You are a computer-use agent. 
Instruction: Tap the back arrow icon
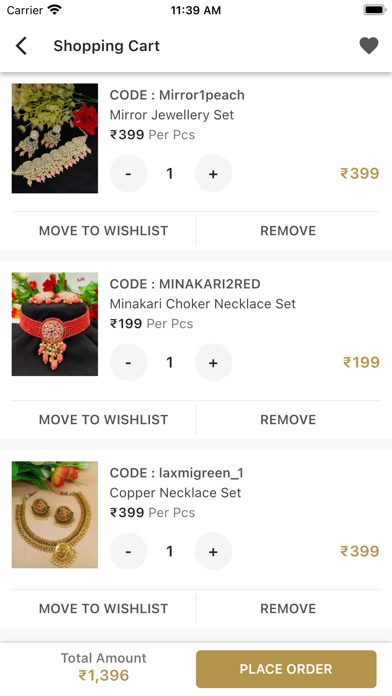point(21,46)
